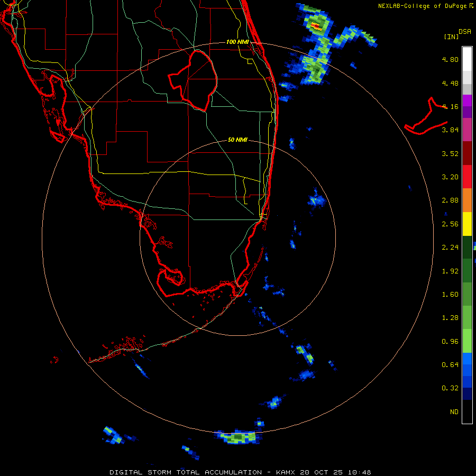Screen dimensions: 476x476
Task: Click inside the Lake Okeechobee outline
Action: [197, 80]
